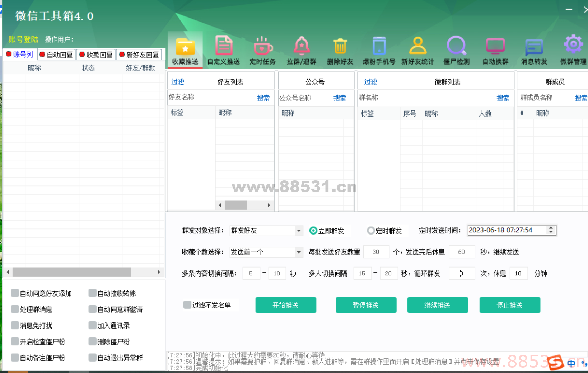This screenshot has width=588, height=373.
Task: Click the 人数 column header in 微群列表
Action: pos(485,114)
